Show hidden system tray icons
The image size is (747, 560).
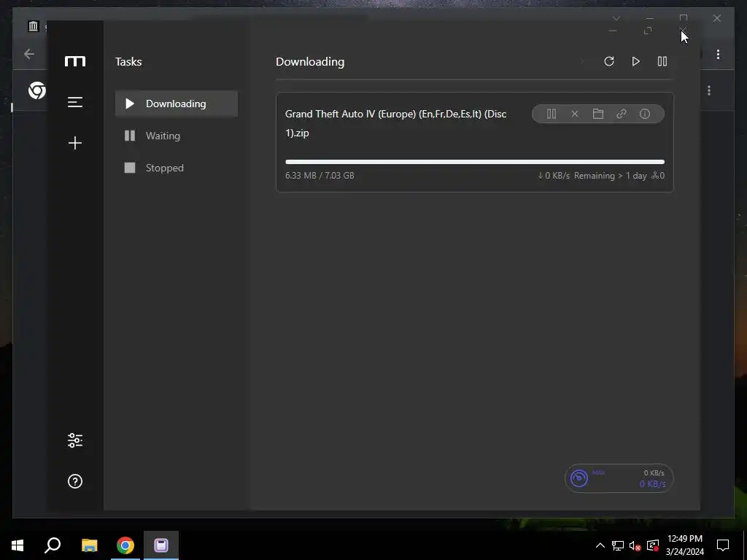pyautogui.click(x=600, y=545)
